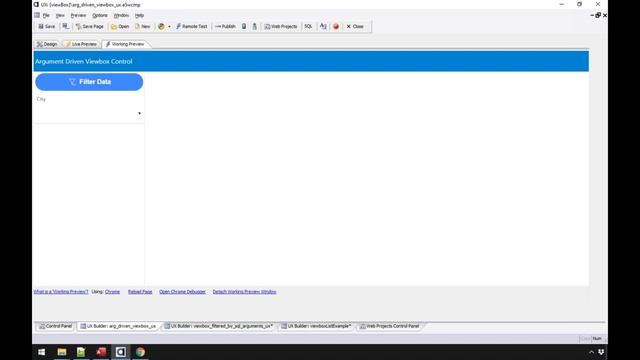Click the SQL toolbar button
The image size is (640, 360).
click(x=308, y=27)
